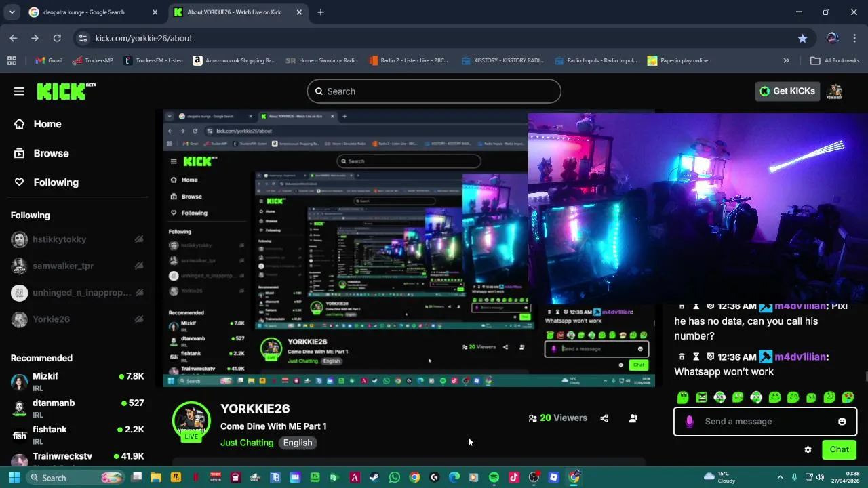The height and width of the screenshot is (488, 868).
Task: Open a new Chrome tab
Action: point(321,12)
